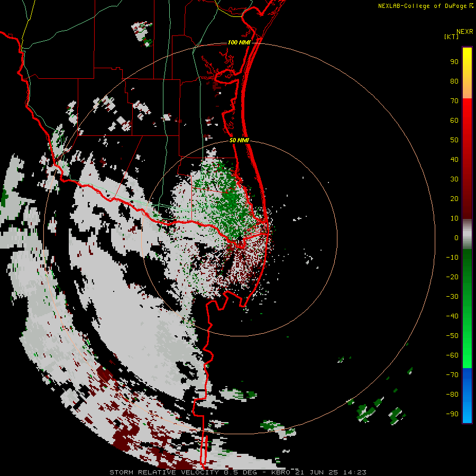This screenshot has width=476, height=476.
Task: Click the -40 scale label
Action: (452, 316)
